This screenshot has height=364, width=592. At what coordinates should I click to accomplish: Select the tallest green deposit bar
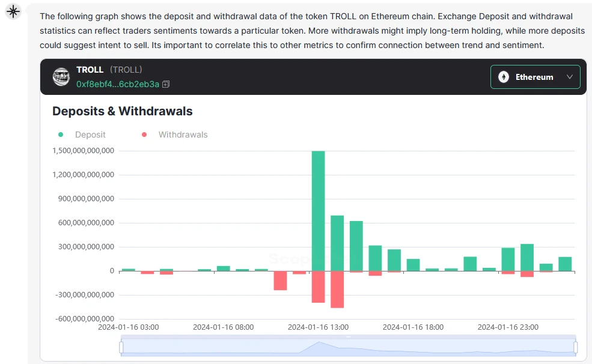(318, 210)
